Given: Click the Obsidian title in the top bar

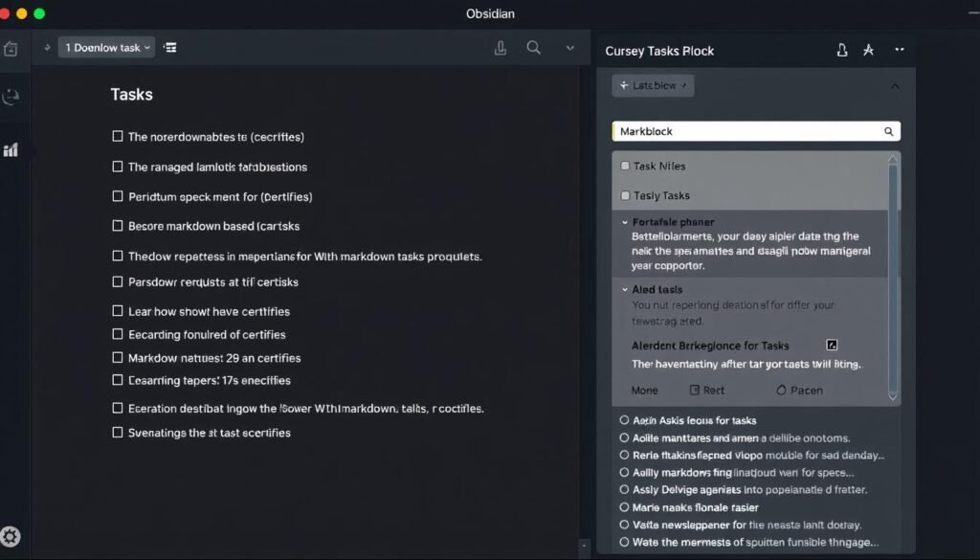Looking at the screenshot, I should [490, 13].
